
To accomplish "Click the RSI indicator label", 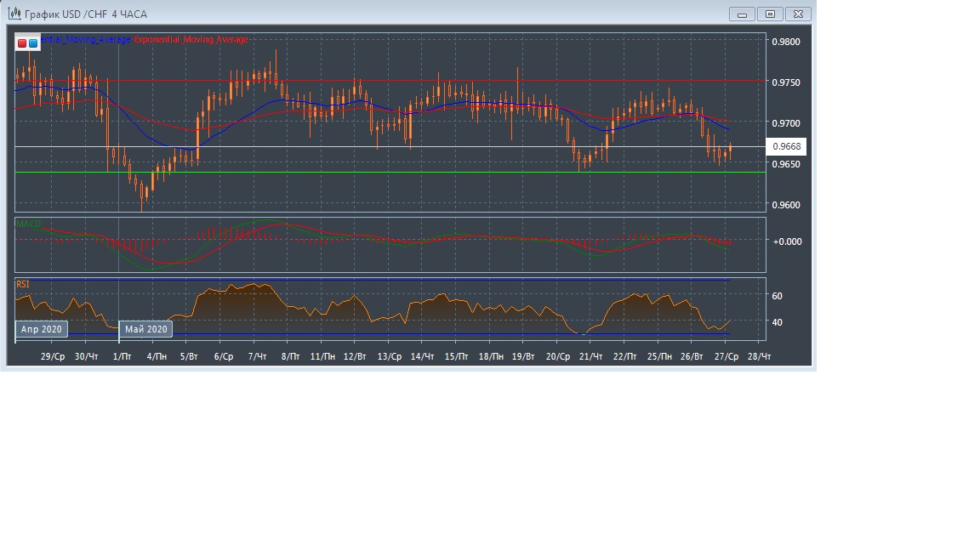I will click(x=22, y=284).
